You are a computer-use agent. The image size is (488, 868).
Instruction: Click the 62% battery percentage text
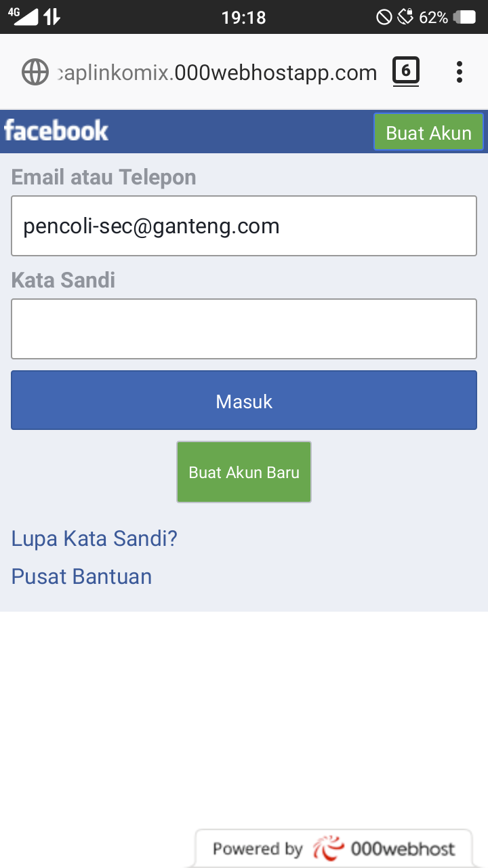click(434, 17)
